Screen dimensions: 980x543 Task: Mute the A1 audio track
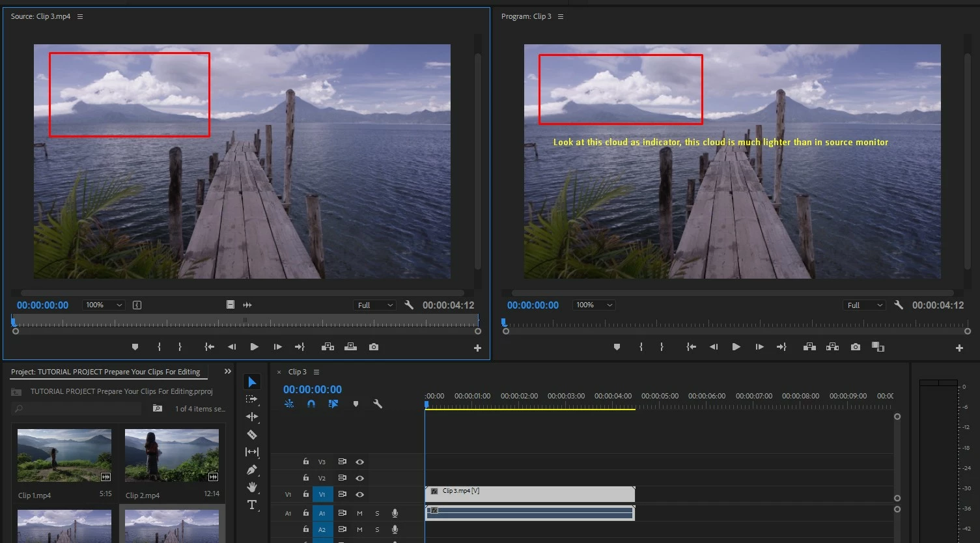[x=359, y=513]
